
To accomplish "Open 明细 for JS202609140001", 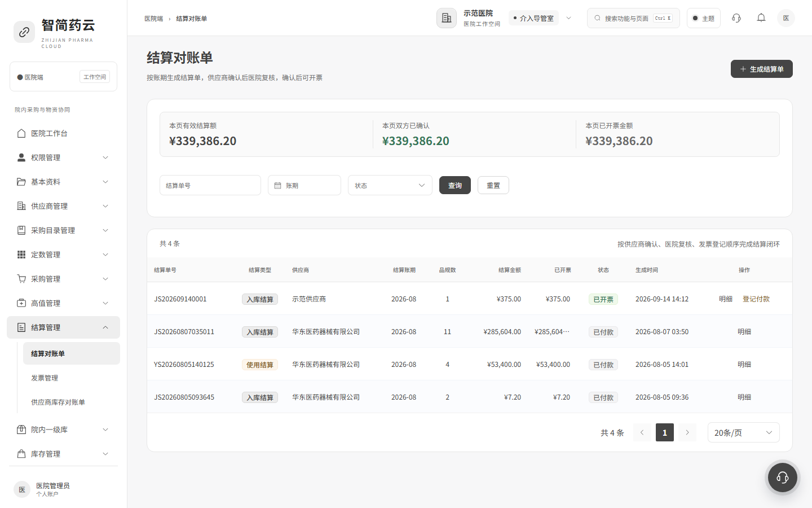I will coord(726,299).
